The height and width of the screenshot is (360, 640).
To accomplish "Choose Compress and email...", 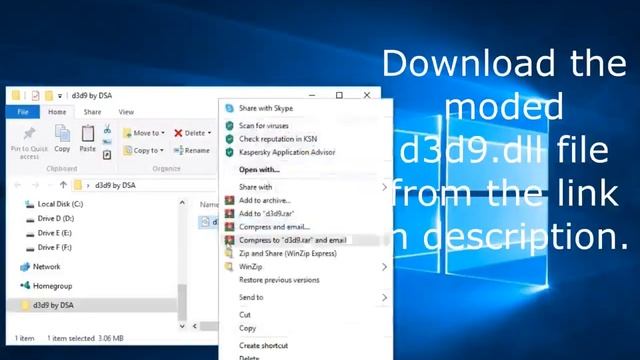I will [x=274, y=227].
